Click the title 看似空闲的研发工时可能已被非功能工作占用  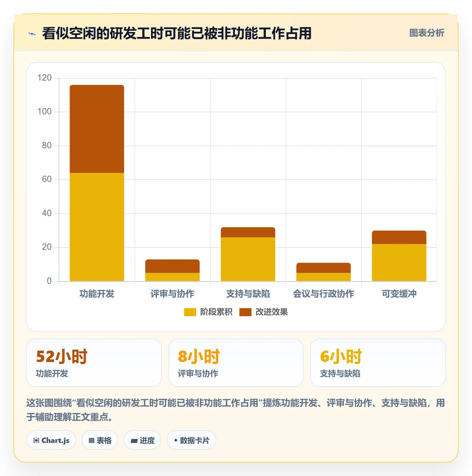[x=177, y=33]
